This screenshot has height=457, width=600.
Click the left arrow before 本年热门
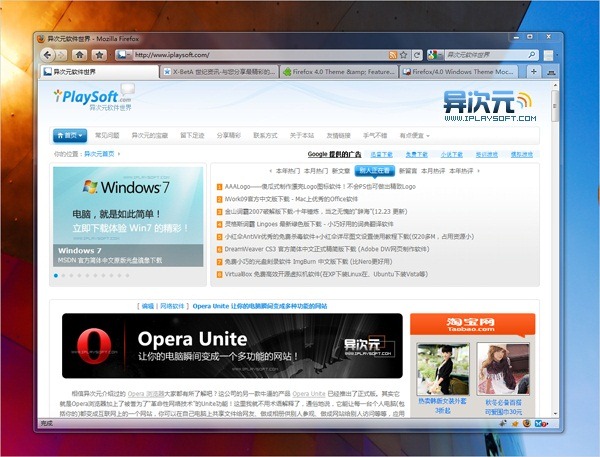pos(271,171)
